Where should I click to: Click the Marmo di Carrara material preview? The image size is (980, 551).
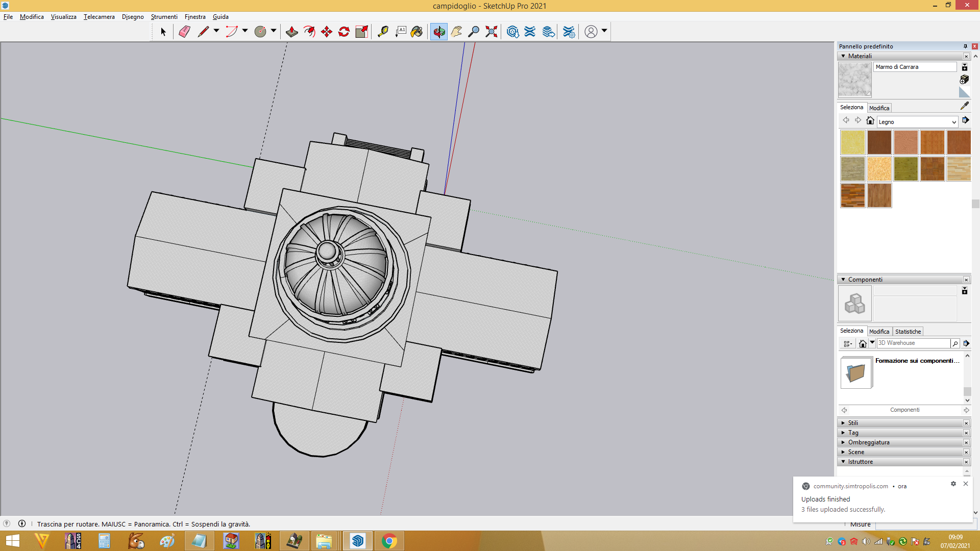point(854,80)
